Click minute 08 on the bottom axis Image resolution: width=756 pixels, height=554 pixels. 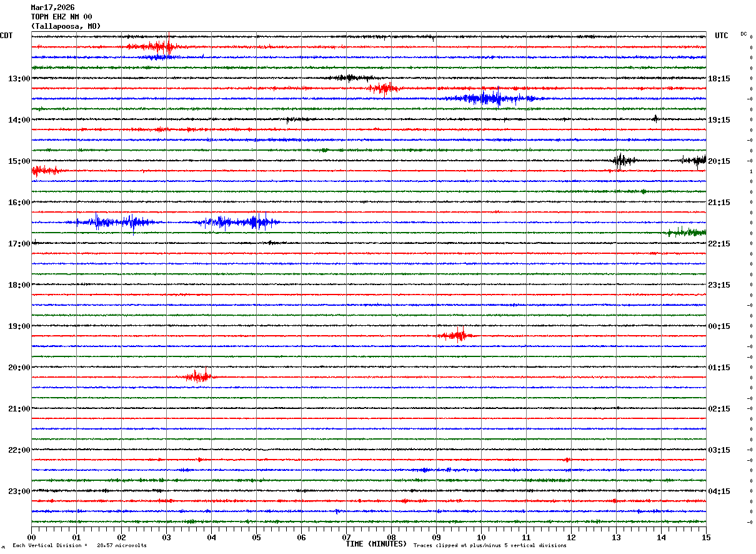click(x=392, y=537)
